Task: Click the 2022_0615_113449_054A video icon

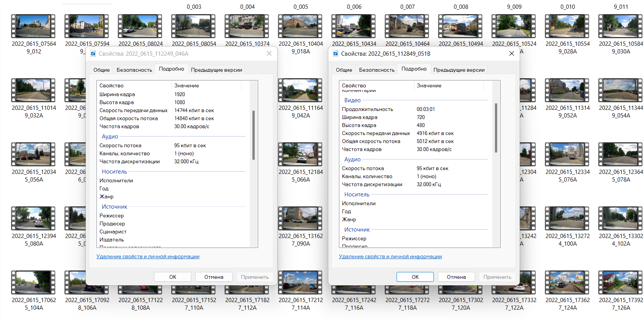Action: pyautogui.click(x=620, y=90)
